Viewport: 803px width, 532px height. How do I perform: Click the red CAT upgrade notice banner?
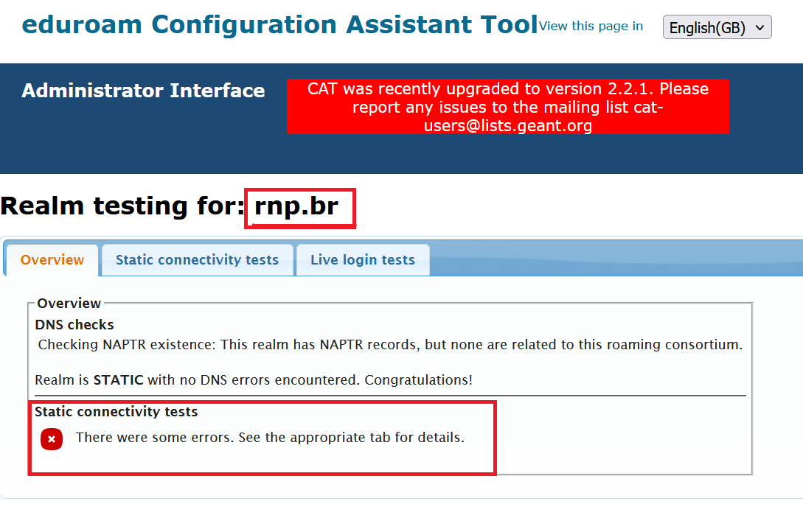(507, 107)
